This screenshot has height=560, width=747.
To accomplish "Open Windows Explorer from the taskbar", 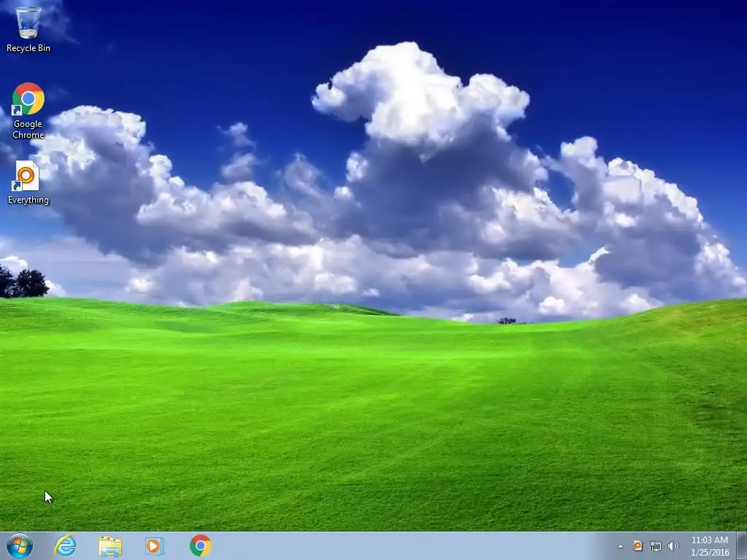I will (x=110, y=545).
